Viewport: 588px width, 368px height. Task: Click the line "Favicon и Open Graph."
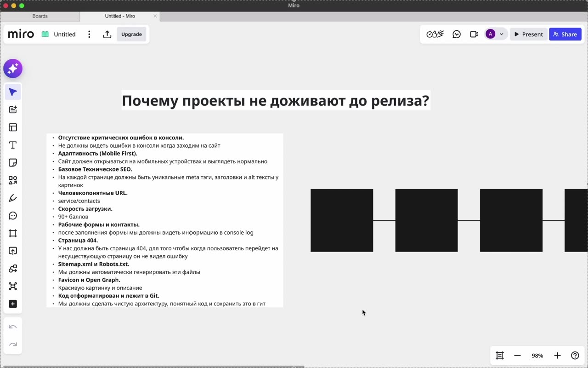click(89, 280)
